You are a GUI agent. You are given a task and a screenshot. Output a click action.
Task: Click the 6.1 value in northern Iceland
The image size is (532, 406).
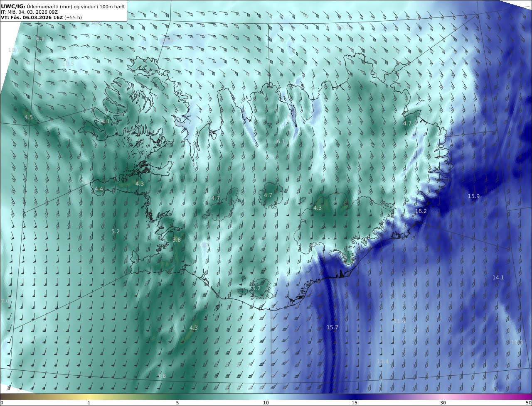[281, 142]
